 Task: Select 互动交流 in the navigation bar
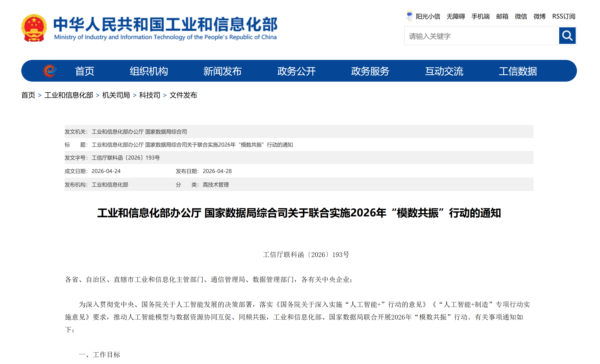444,71
